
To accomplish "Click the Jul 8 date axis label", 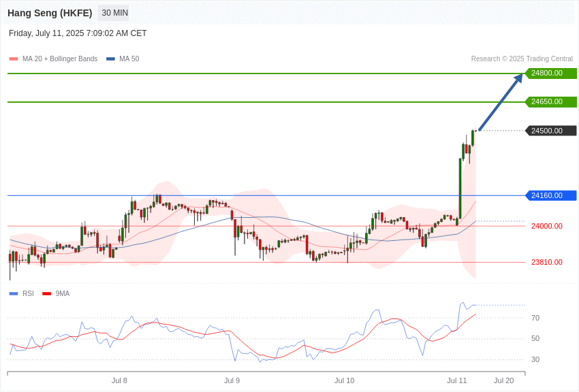I will coord(119,380).
